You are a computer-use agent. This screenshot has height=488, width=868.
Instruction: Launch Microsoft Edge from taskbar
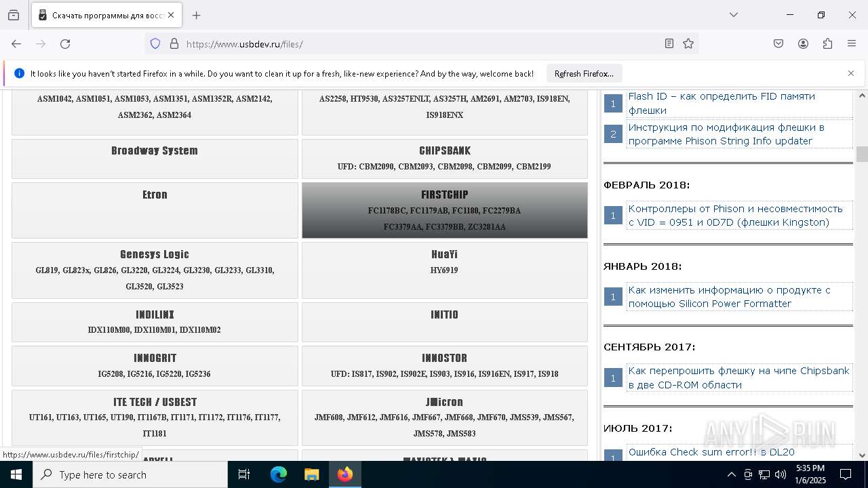click(x=279, y=474)
